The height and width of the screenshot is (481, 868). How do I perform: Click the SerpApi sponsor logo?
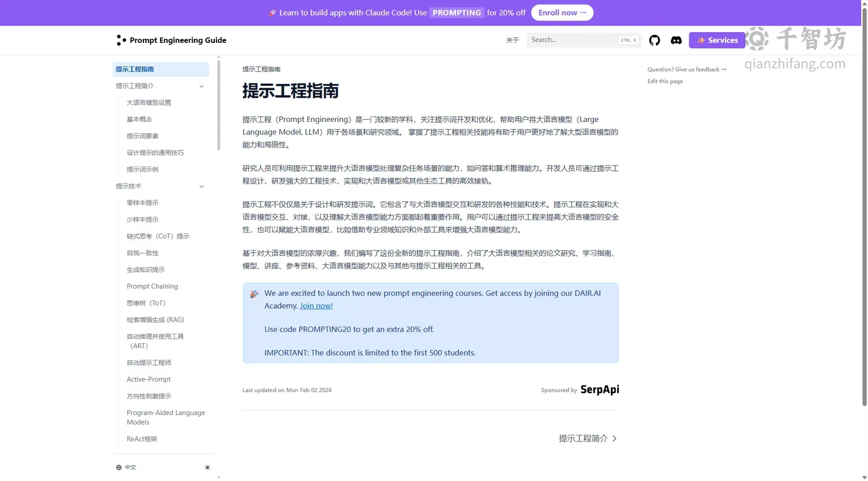(x=600, y=390)
